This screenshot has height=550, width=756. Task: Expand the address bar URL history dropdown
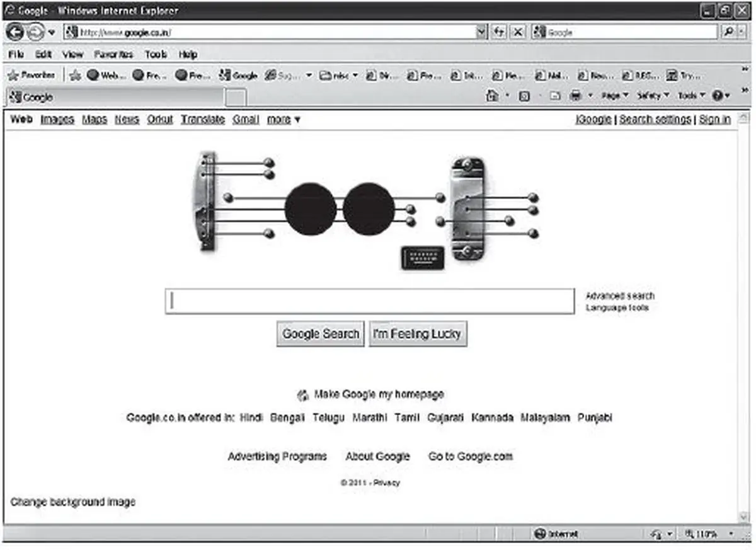click(x=482, y=32)
